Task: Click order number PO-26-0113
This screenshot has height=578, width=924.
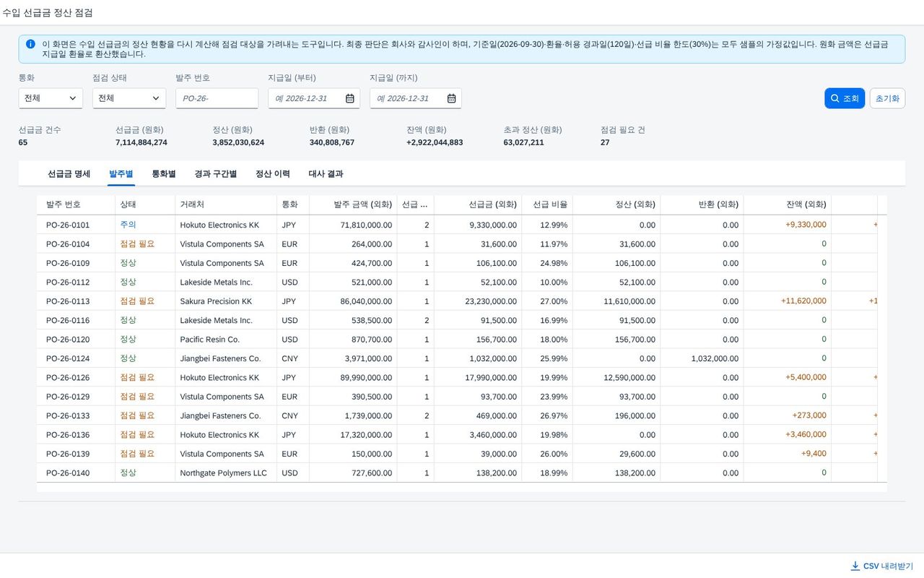Action: (68, 301)
